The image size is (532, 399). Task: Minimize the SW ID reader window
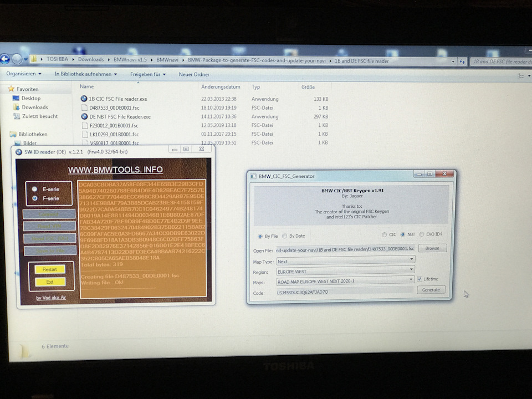pos(175,149)
